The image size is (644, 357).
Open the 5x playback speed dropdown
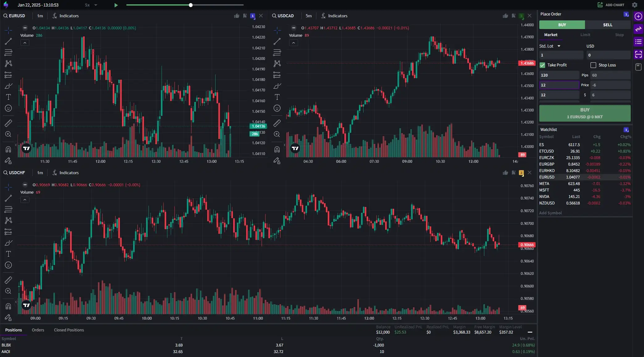90,5
